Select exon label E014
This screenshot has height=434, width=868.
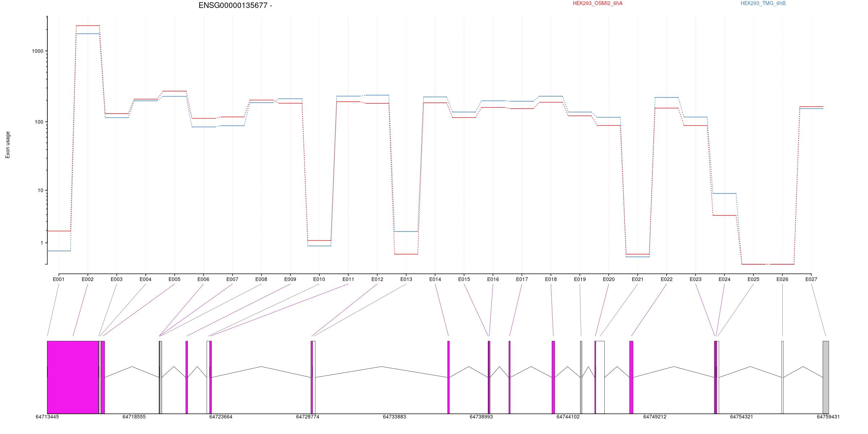point(435,279)
